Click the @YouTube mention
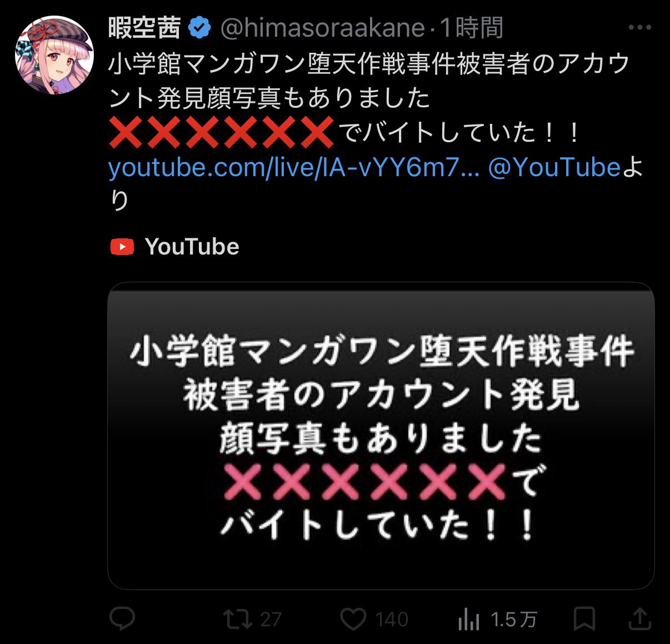Viewport: 670px width, 644px height. [554, 167]
